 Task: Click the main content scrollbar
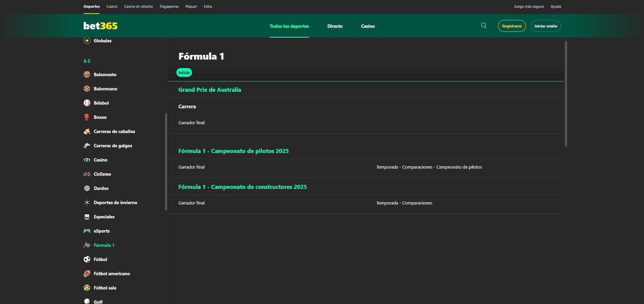point(566,94)
